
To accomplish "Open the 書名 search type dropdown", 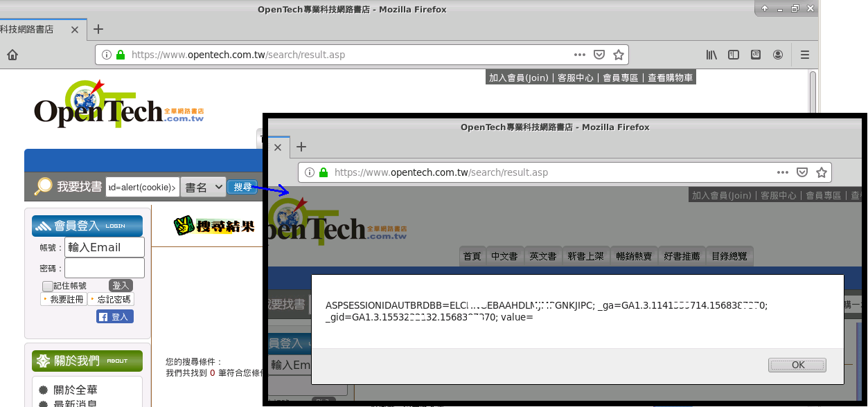I will coord(204,187).
